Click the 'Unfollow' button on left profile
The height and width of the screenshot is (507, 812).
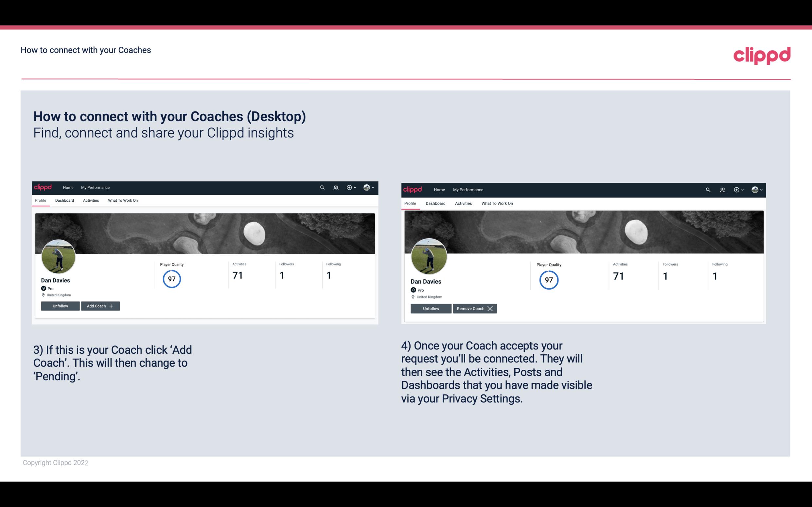61,306
